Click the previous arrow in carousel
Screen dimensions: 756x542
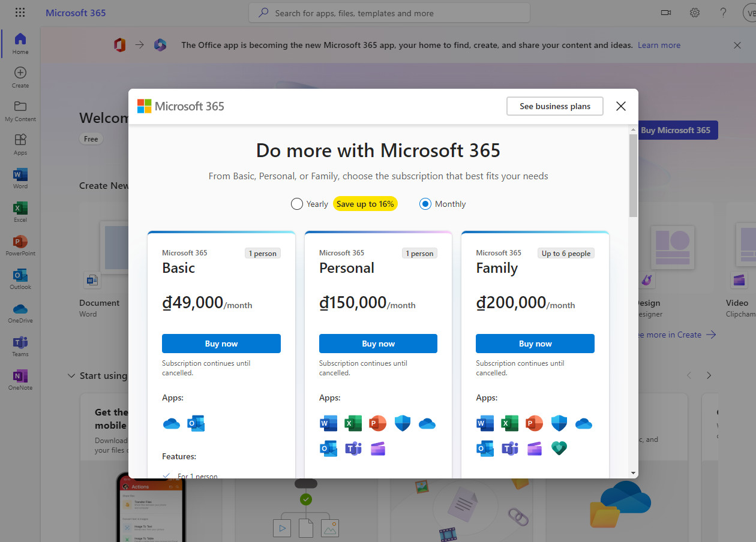pos(689,375)
